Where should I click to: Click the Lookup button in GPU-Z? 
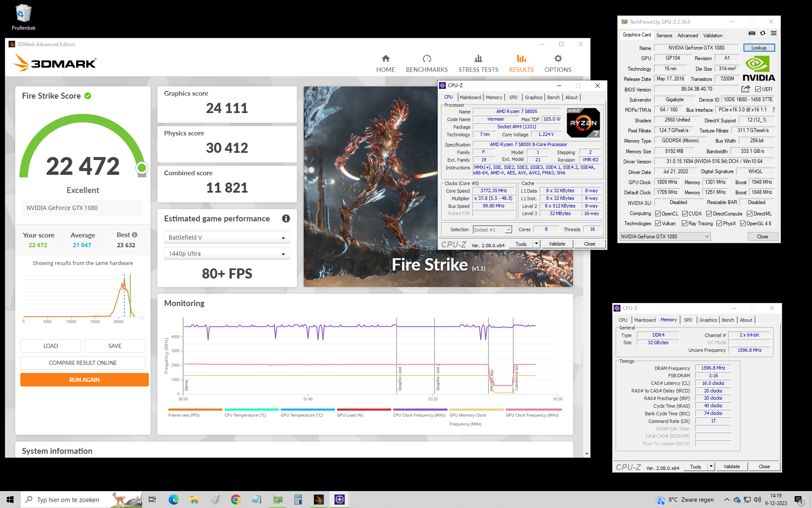pyautogui.click(x=759, y=48)
